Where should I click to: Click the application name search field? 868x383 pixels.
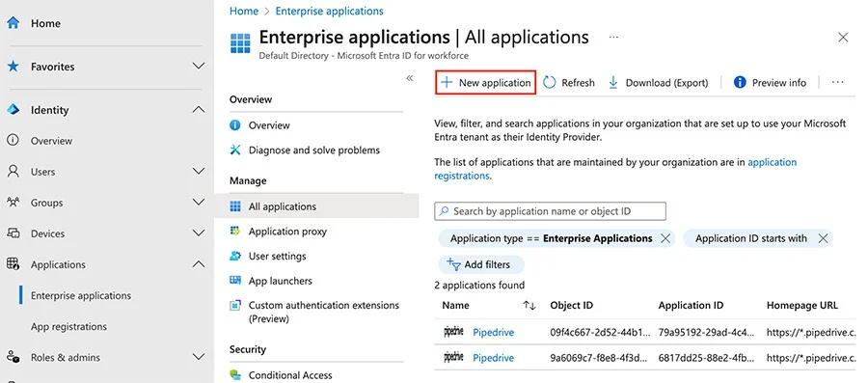(551, 211)
